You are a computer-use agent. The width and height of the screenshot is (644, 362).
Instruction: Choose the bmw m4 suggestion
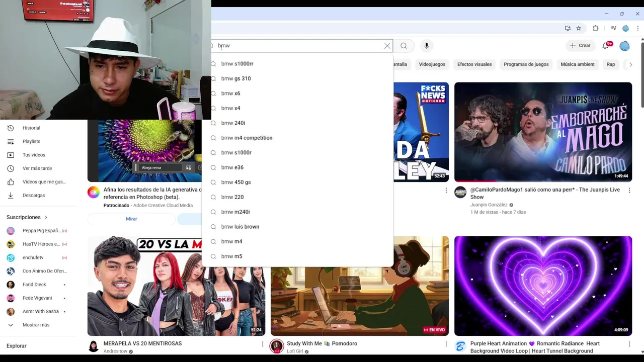(298, 242)
